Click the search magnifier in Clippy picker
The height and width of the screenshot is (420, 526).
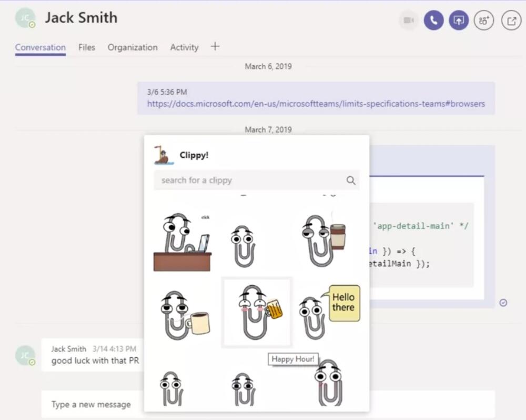coord(351,181)
